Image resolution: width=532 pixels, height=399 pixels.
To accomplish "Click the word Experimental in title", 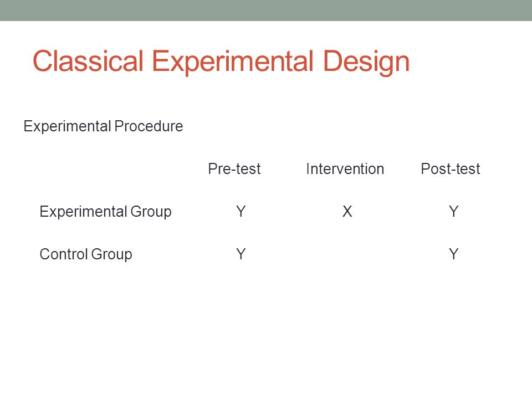I will coord(232,62).
